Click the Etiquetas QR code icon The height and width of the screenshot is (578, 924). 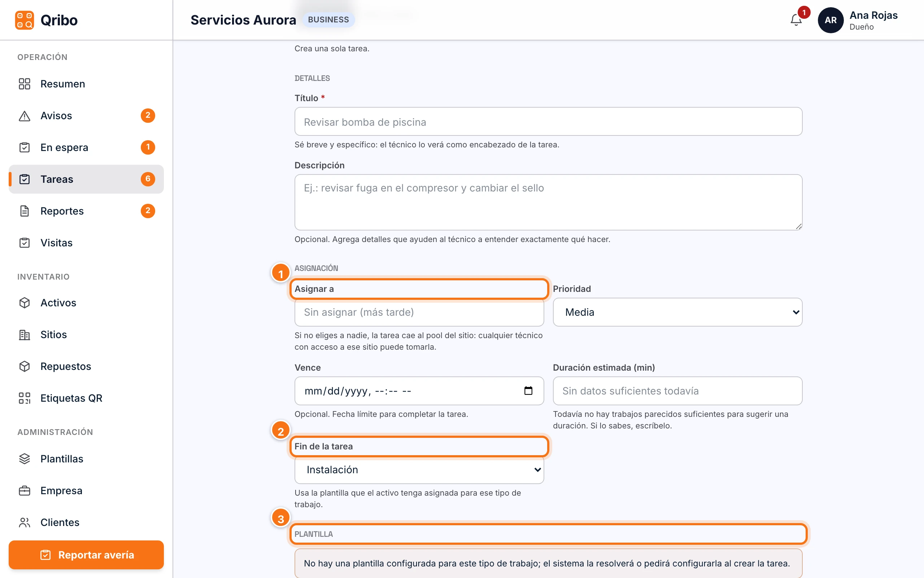tap(25, 398)
